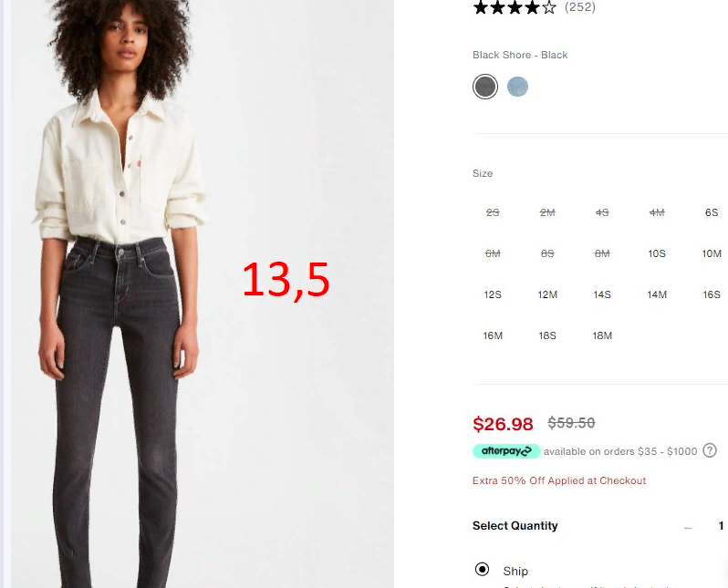
Task: Choose size 10M
Action: tap(712, 253)
